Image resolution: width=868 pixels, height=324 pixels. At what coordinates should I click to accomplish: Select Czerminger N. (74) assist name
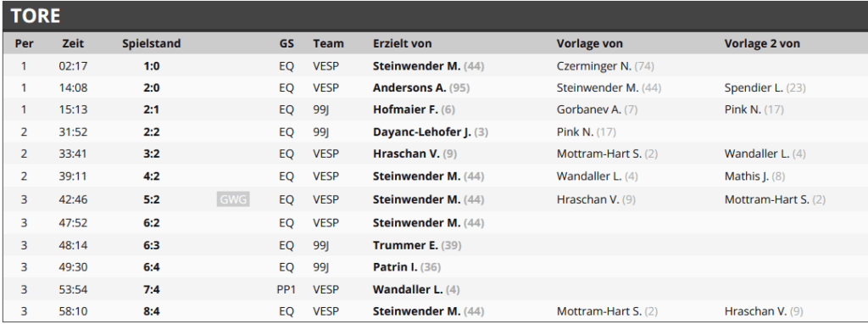pyautogui.click(x=605, y=66)
